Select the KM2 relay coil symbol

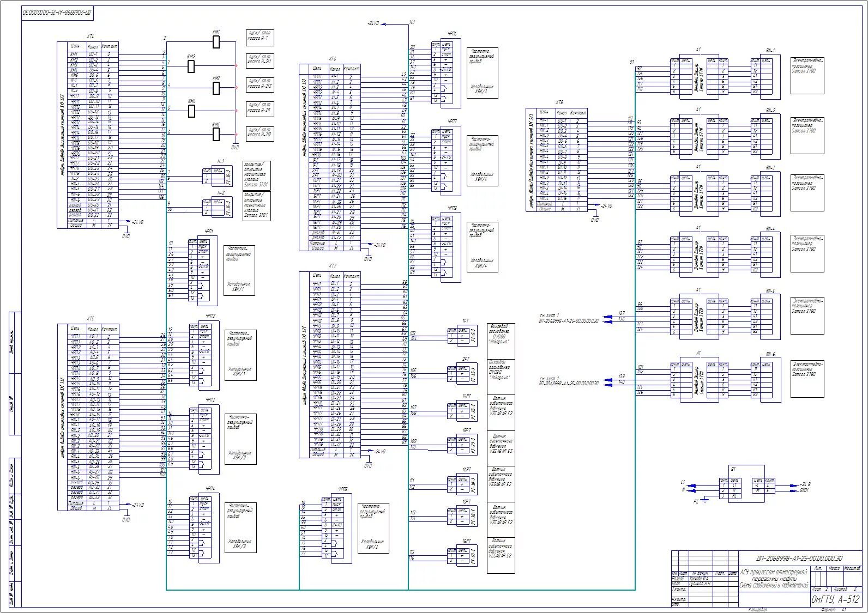(x=191, y=66)
